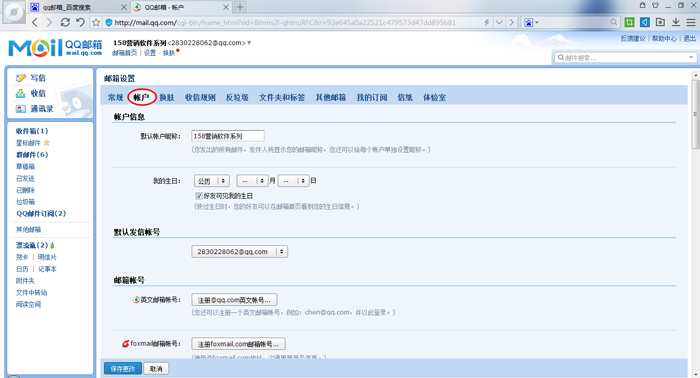The image size is (700, 378).
Task: Go back using browser back arrow
Action: click(x=35, y=22)
